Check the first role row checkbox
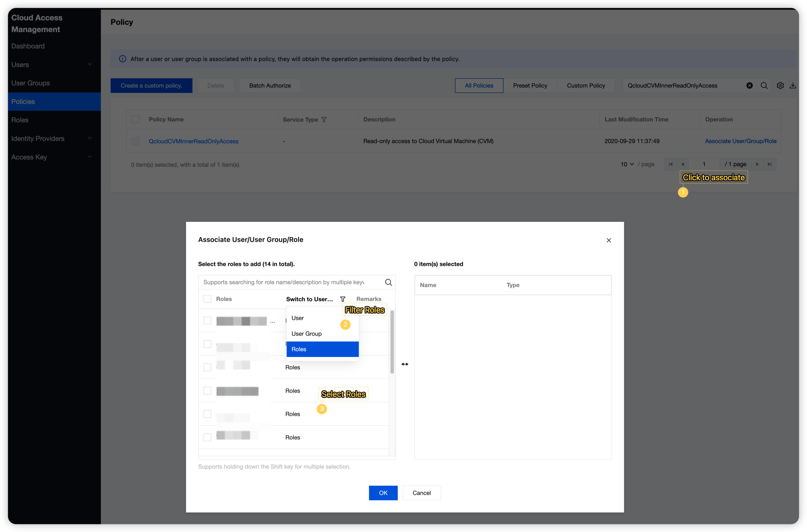 click(207, 321)
